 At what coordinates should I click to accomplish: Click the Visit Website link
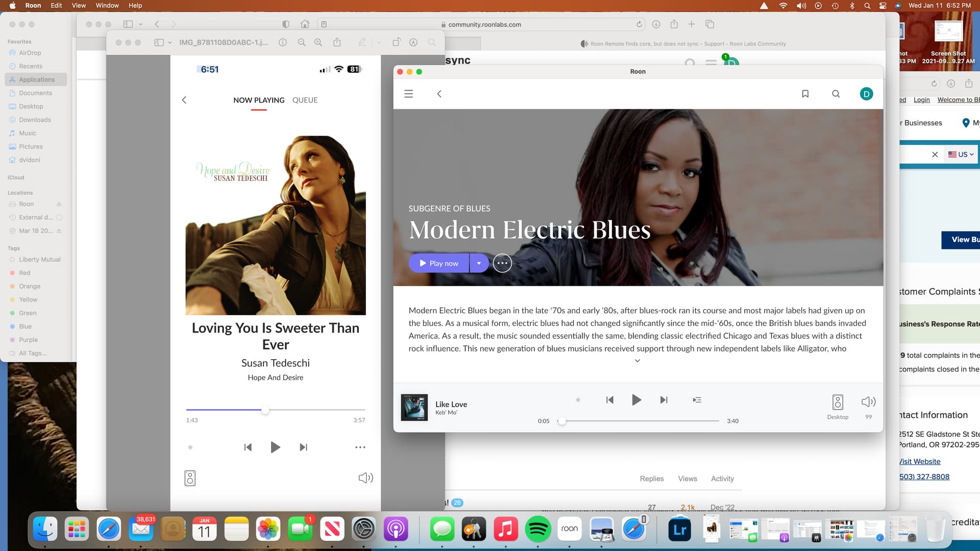click(920, 462)
